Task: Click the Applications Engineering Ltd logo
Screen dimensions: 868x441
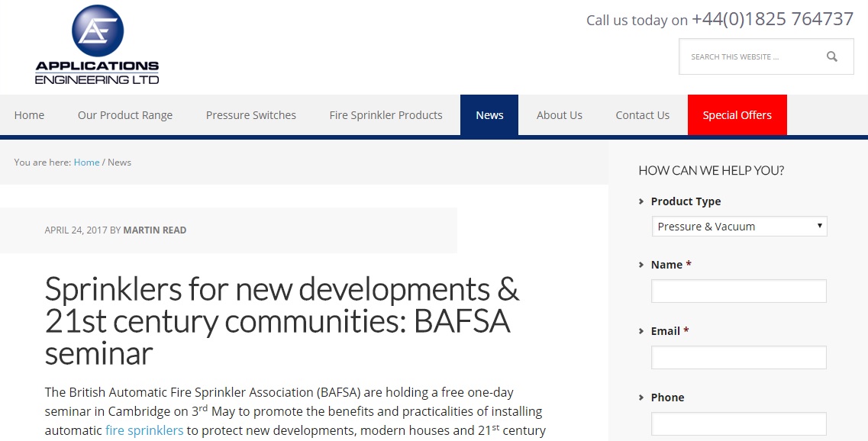Action: coord(97,44)
